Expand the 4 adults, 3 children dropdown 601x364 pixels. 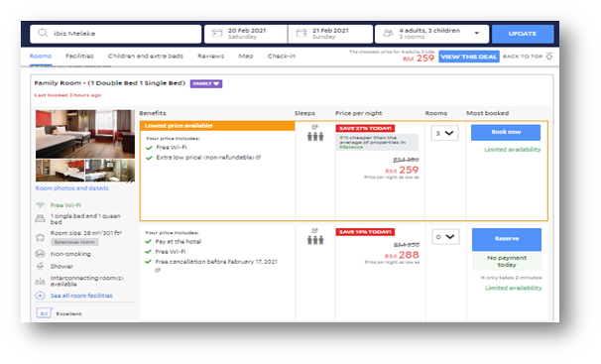click(x=477, y=34)
